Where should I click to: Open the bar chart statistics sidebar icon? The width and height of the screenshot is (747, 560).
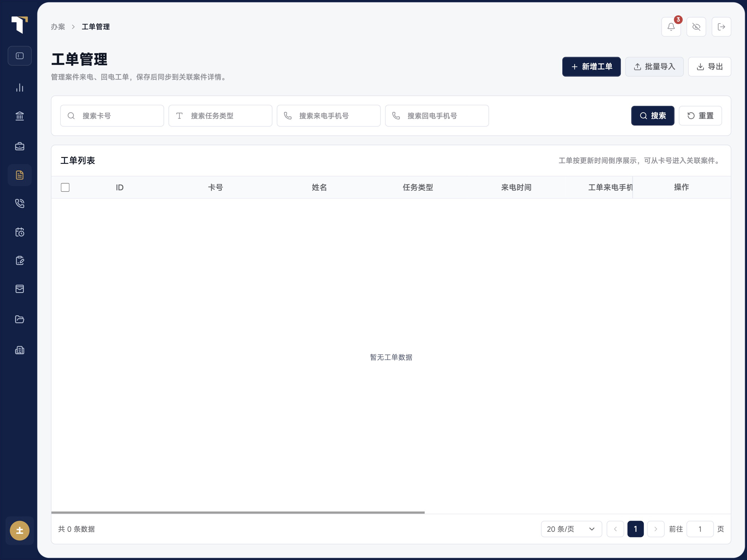20,88
